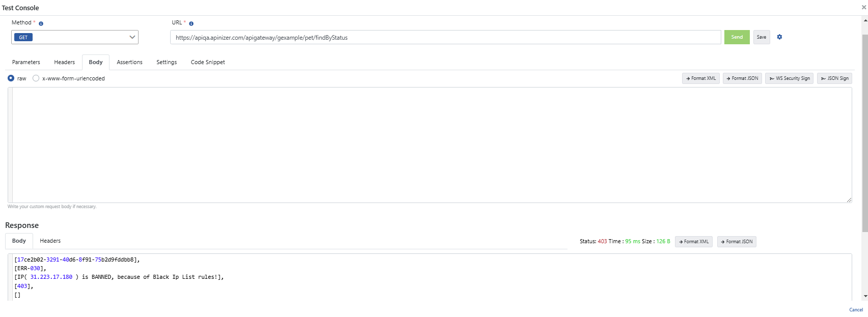
Task: Format request body as JSON
Action: 742,78
